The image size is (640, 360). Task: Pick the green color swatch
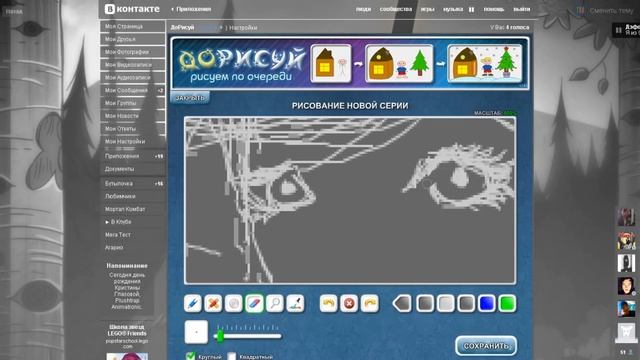(x=507, y=304)
